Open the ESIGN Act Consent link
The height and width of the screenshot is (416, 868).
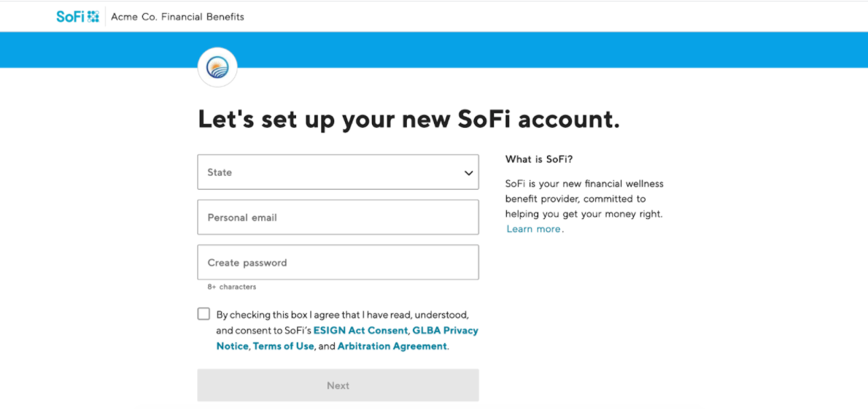(x=360, y=331)
